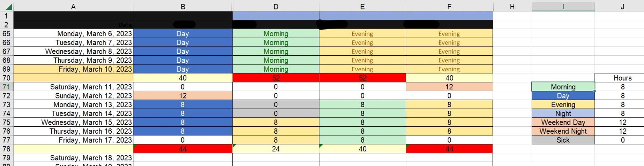Viewport: 644px width, 166px height.
Task: Select column D header
Action: tap(276, 7)
